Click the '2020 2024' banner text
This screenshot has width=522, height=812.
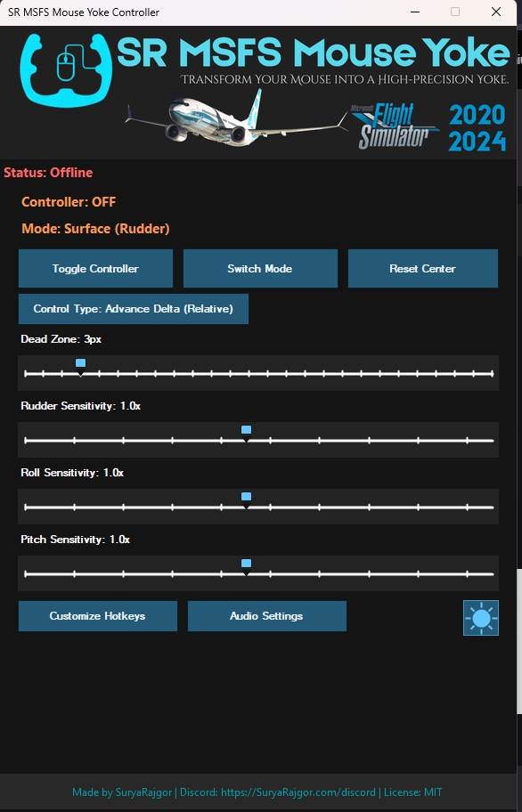click(477, 127)
